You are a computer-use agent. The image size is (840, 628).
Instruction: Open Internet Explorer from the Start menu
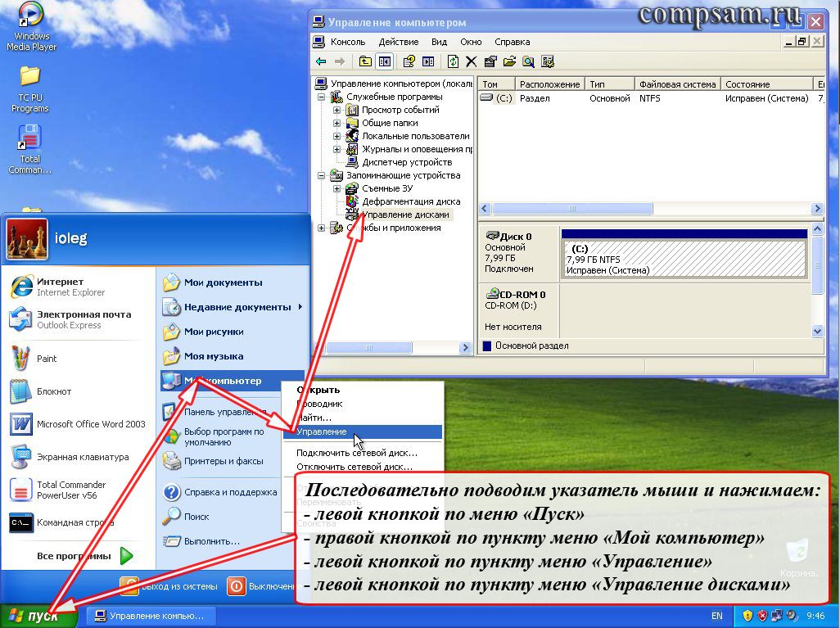pos(57,287)
